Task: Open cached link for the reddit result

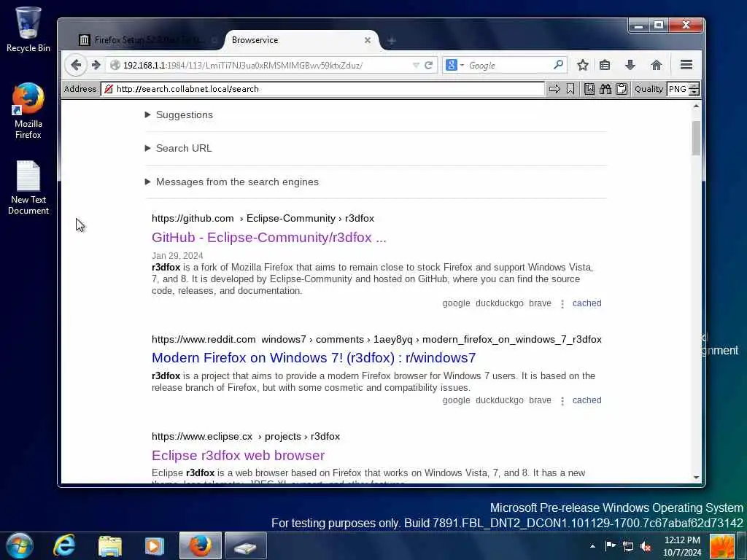Action: (x=587, y=400)
